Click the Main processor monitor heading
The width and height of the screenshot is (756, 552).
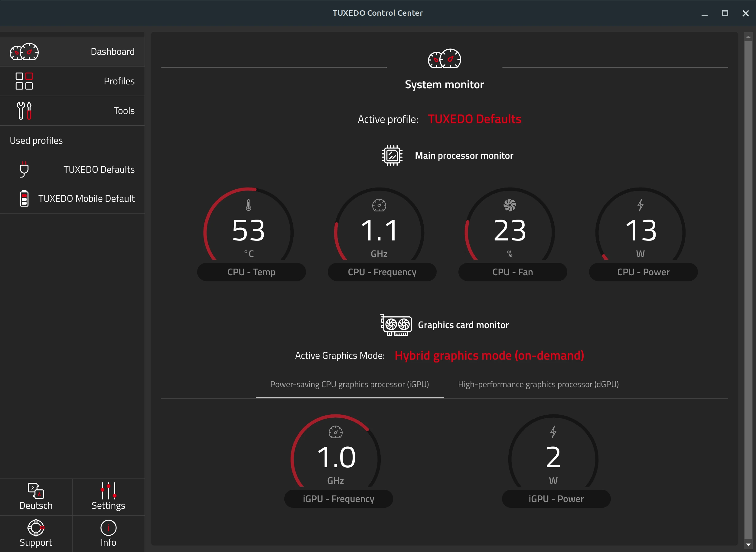(x=464, y=155)
